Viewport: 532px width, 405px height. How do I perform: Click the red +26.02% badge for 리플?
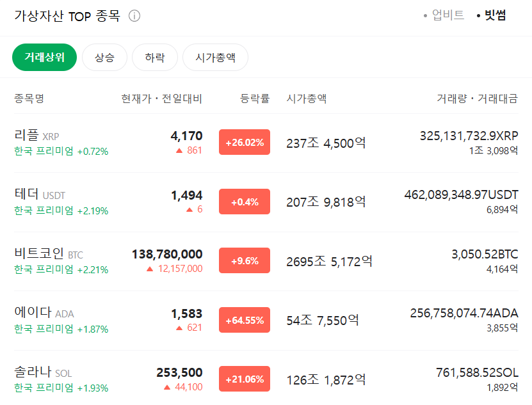(x=244, y=143)
